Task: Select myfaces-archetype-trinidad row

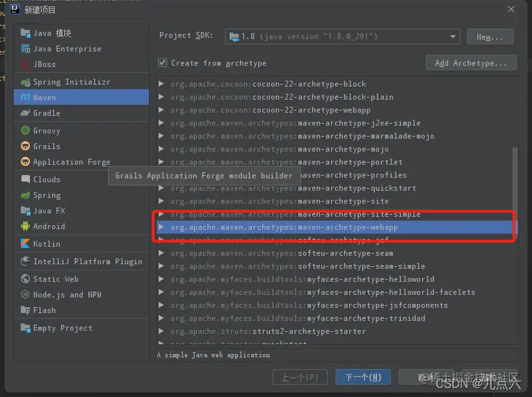Action: (334, 318)
